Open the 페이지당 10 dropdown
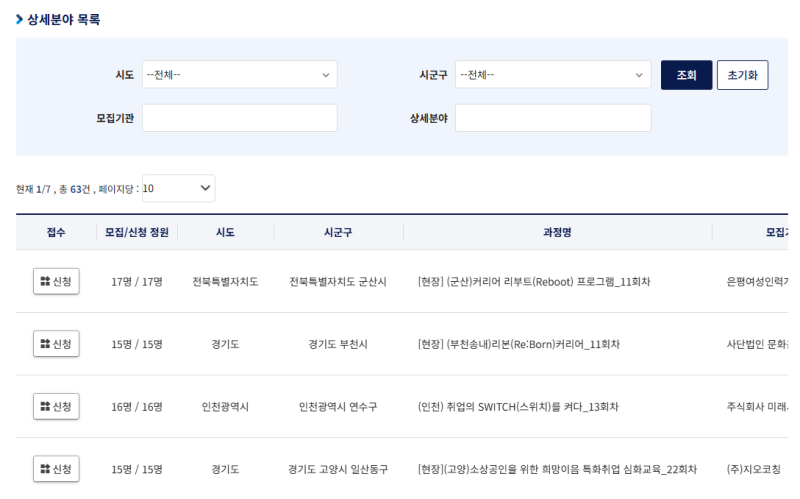 (x=178, y=188)
